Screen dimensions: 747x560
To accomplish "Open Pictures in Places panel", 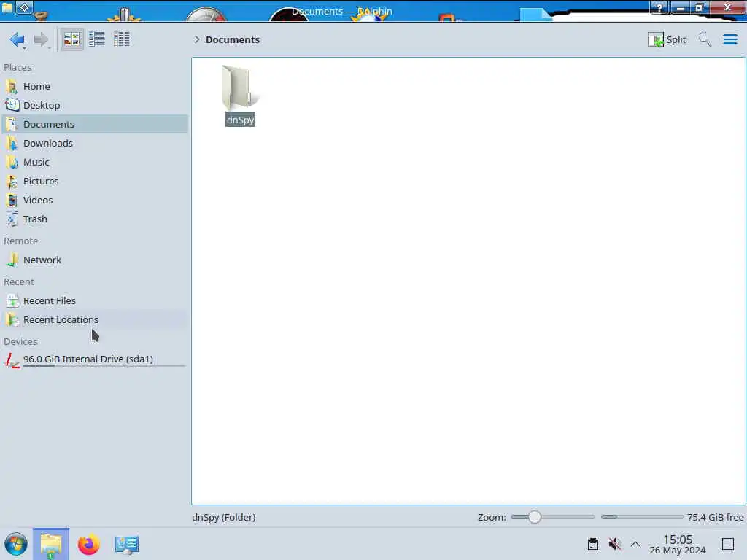I will [x=95, y=182].
